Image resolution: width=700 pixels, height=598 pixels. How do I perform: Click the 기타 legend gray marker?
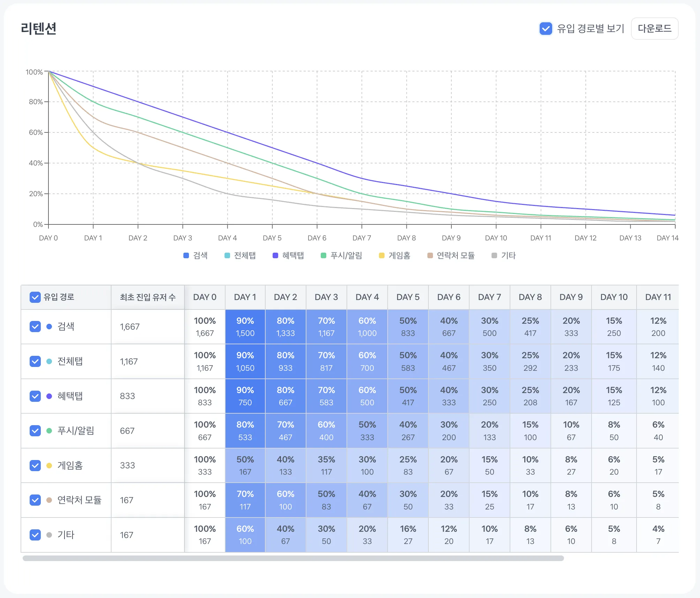[x=494, y=255]
